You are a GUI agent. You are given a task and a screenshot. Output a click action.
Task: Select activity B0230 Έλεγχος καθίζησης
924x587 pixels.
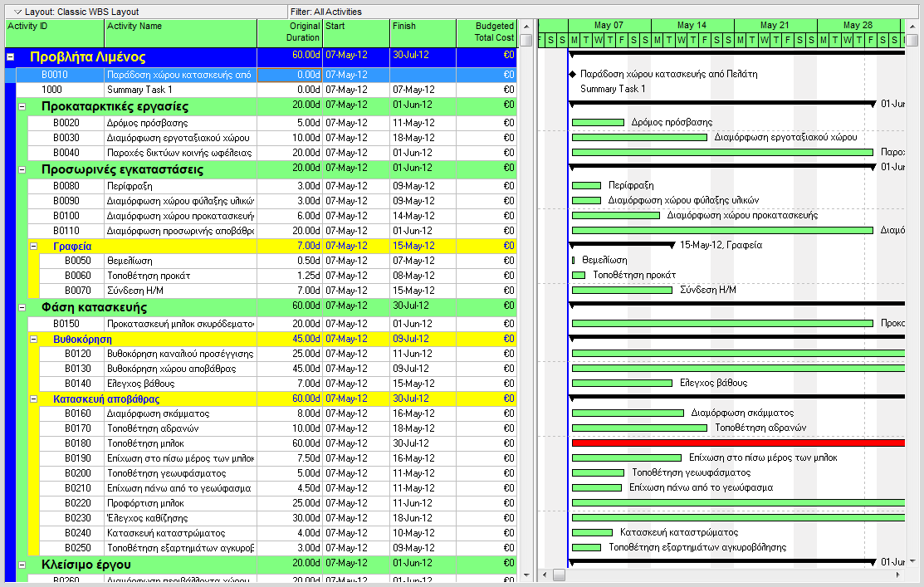click(278, 518)
